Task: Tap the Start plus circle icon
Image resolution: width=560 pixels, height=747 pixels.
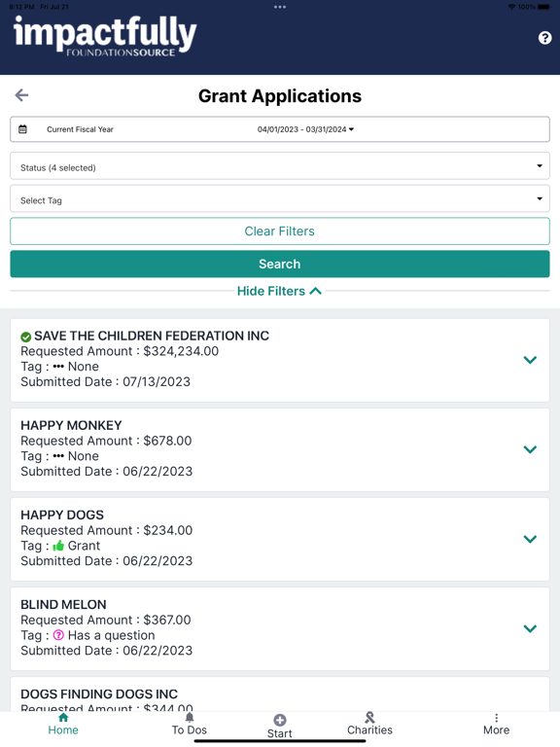Action: pos(280,720)
